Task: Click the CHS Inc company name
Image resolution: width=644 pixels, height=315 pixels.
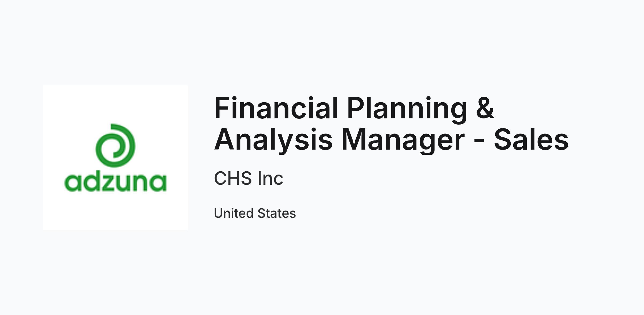Action: (x=248, y=178)
